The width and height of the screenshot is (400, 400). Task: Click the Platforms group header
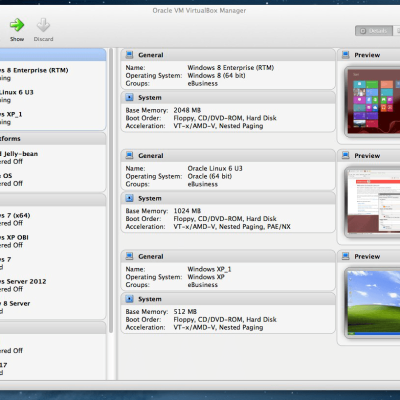(x=53, y=138)
